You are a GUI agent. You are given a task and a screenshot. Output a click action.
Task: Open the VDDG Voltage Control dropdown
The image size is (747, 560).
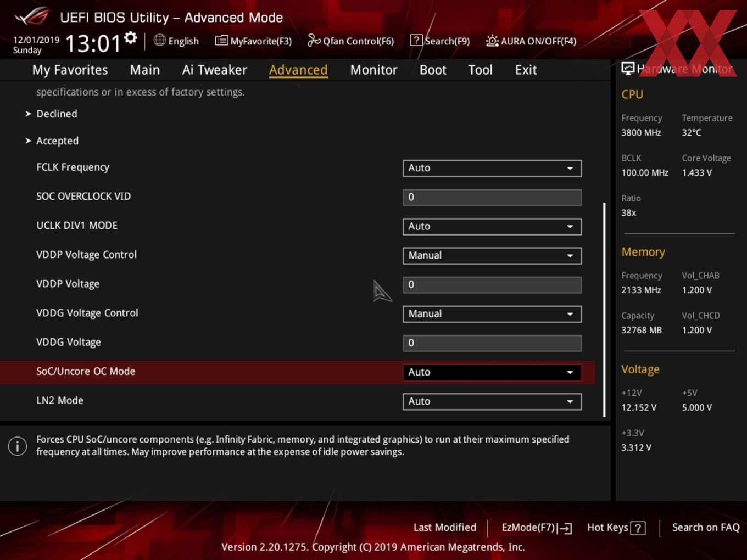tap(492, 313)
